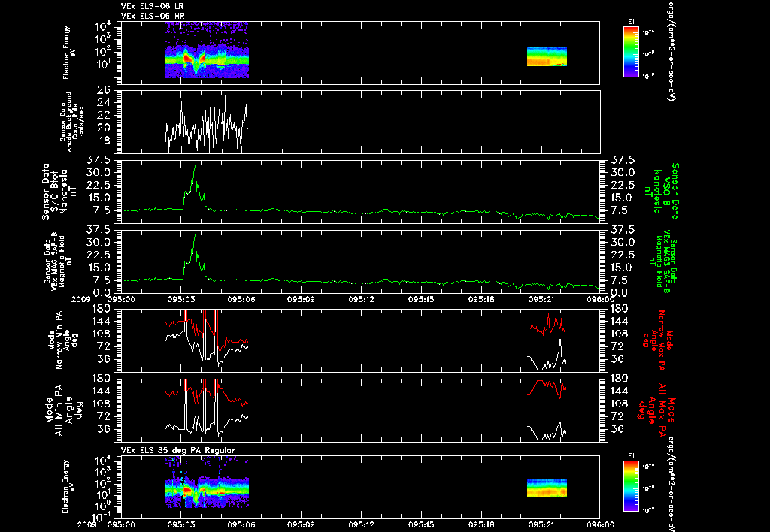This screenshot has height=532, width=770.
Task: Select the left "37.5" tick of the S/C Btot panel
Action: 99,160
